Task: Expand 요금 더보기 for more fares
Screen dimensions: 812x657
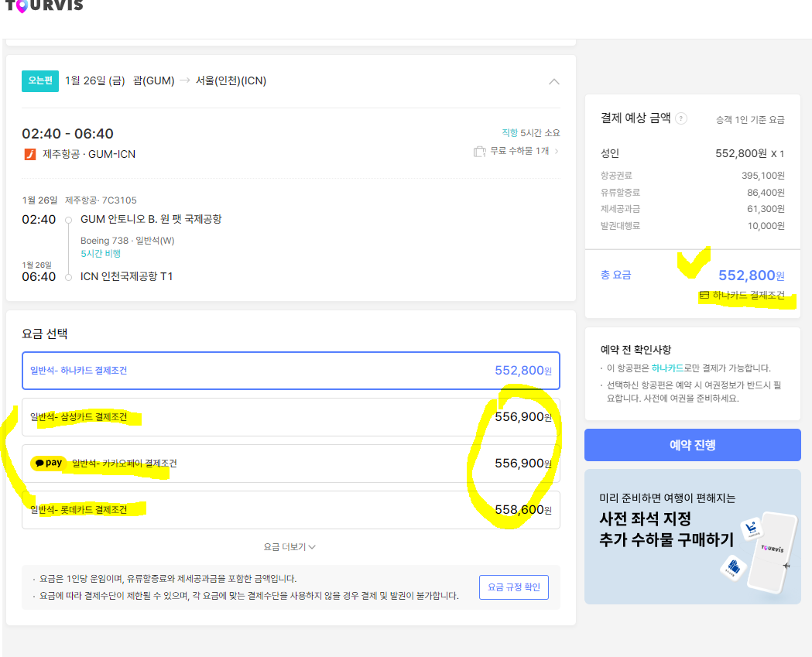Action: pos(290,546)
